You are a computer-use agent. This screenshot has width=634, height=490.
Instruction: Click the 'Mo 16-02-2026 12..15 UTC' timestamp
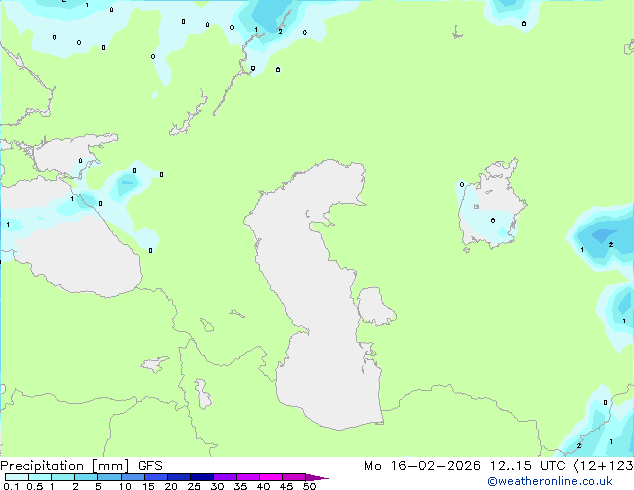467,466
